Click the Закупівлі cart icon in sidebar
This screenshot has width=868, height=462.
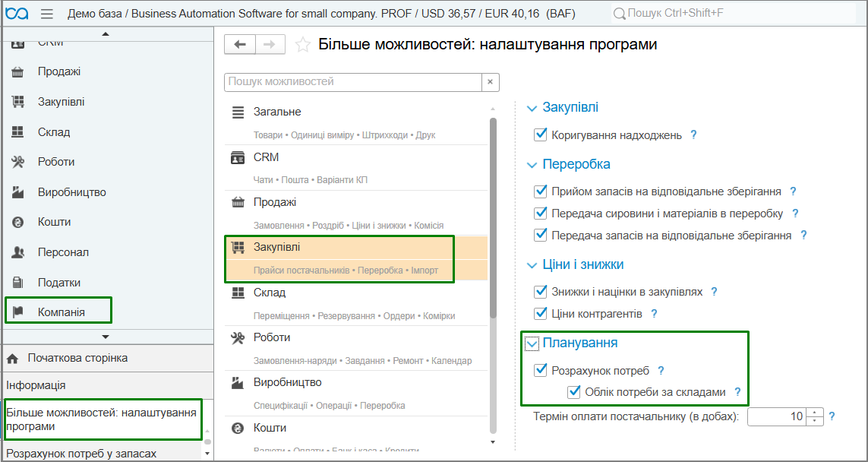(17, 102)
